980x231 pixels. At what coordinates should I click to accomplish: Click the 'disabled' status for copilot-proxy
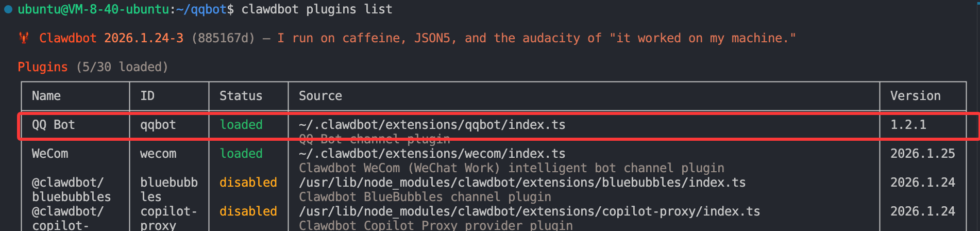pos(248,211)
